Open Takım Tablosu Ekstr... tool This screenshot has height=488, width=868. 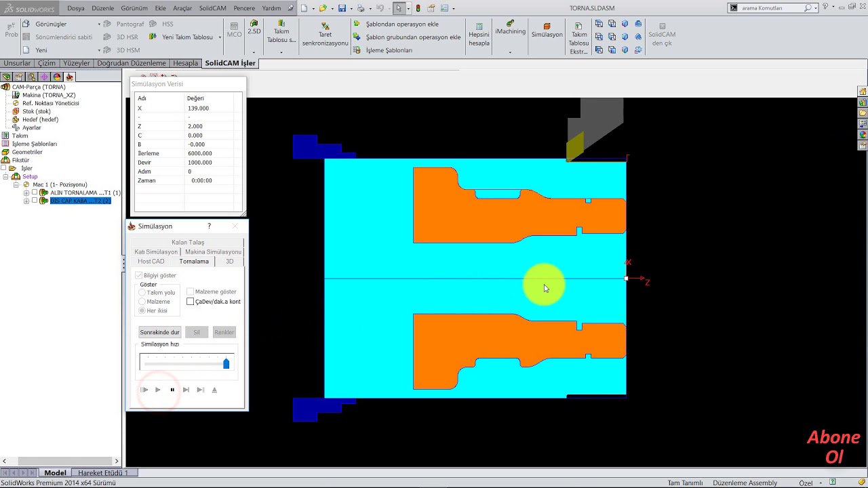point(578,38)
